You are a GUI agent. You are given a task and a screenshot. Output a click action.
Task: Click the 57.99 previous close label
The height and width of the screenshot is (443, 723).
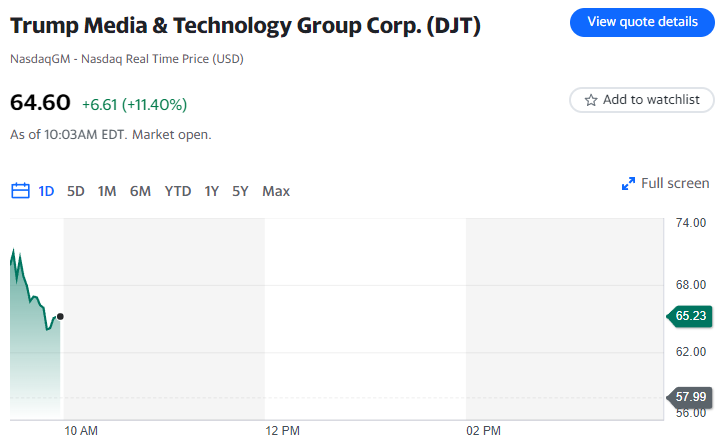click(x=690, y=396)
